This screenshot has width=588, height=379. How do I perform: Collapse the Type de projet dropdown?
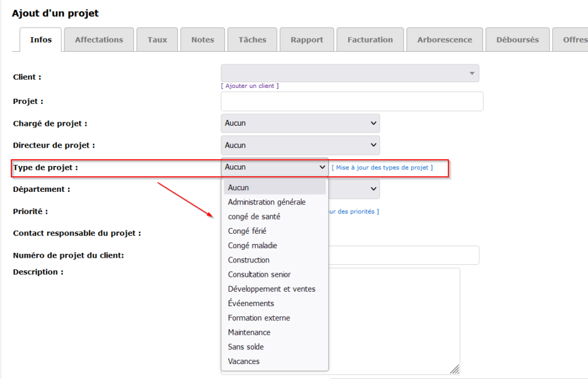(274, 167)
